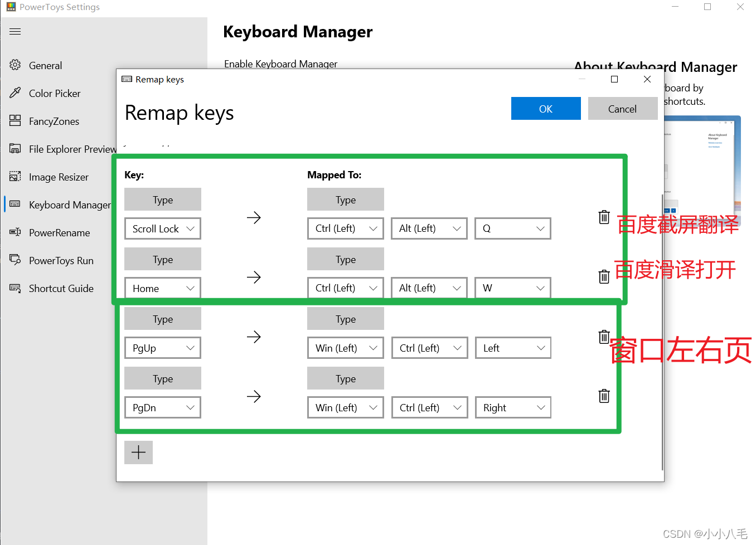Viewport: 756px width, 545px height.
Task: Maximize the Remap keys dialog
Action: (x=614, y=79)
